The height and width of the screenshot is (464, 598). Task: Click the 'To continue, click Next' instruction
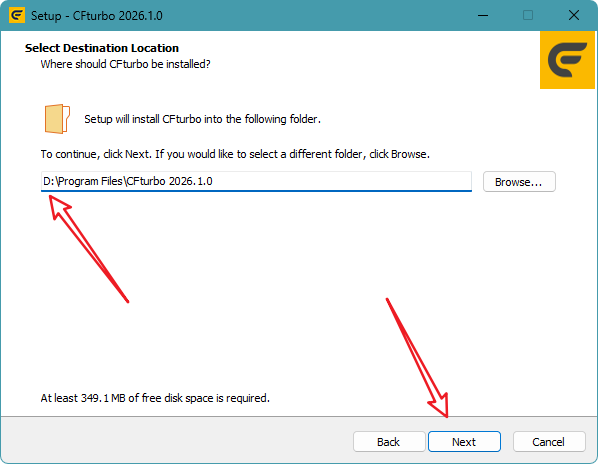pos(235,154)
